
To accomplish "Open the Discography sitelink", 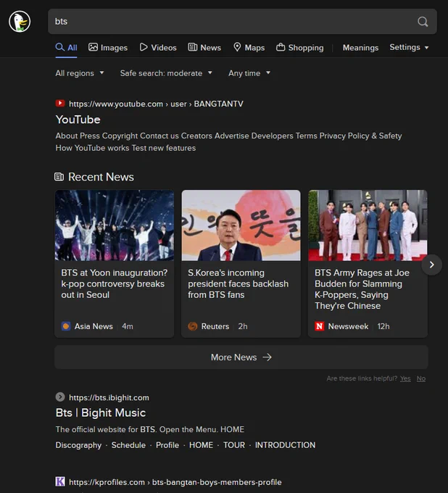I will [78, 445].
